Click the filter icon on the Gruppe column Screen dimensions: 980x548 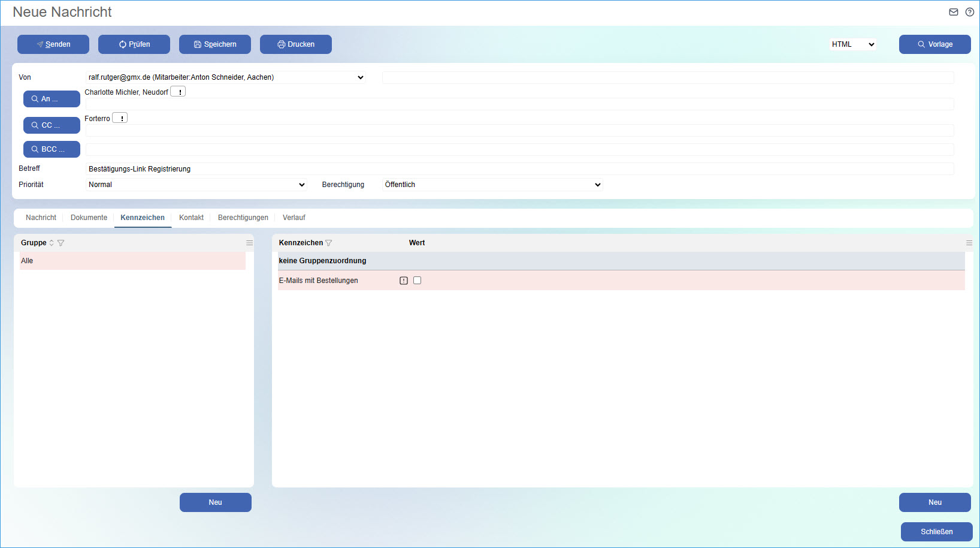click(61, 243)
